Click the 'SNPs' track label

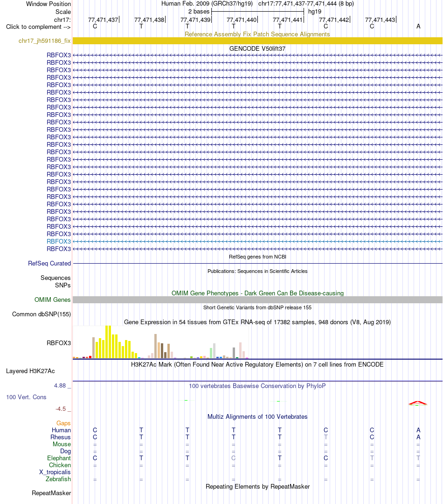[63, 285]
